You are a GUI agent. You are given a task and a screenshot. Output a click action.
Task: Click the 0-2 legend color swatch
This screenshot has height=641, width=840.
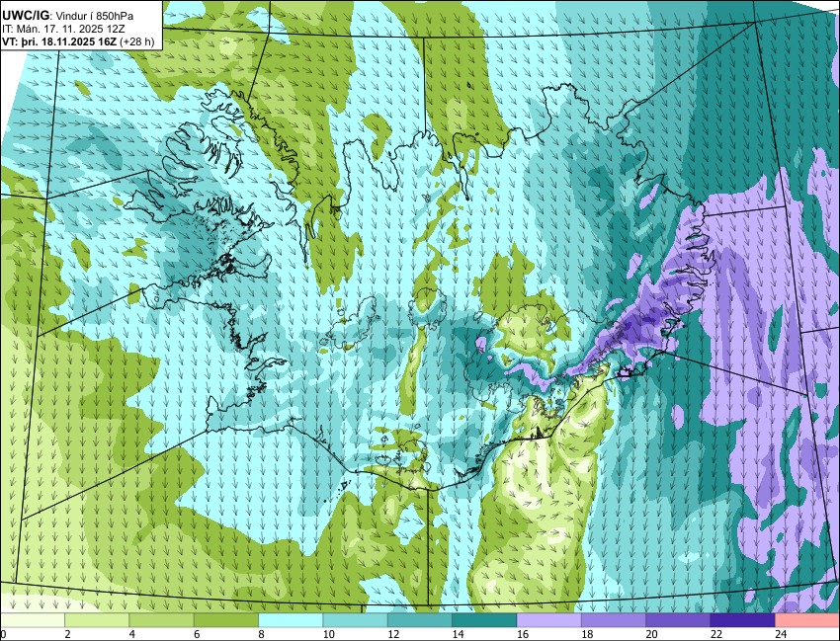click(x=33, y=620)
